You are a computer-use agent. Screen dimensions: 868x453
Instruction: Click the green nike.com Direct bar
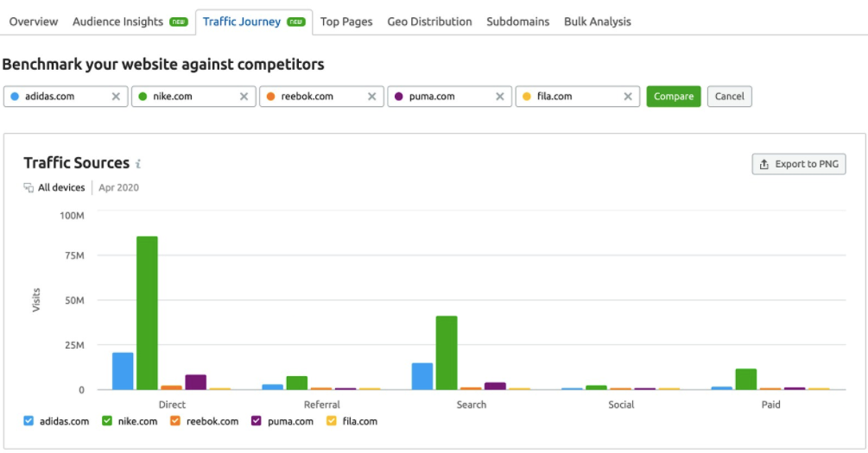point(147,313)
